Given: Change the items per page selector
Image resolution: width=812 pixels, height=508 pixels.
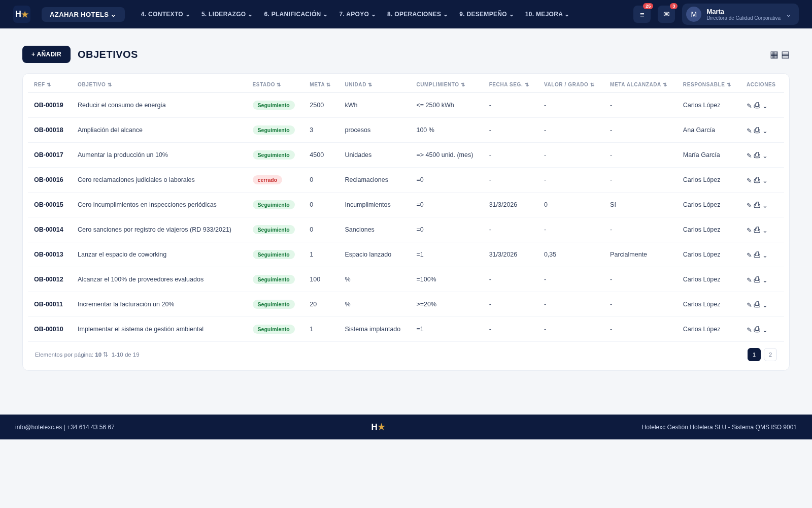Looking at the screenshot, I should (x=101, y=355).
